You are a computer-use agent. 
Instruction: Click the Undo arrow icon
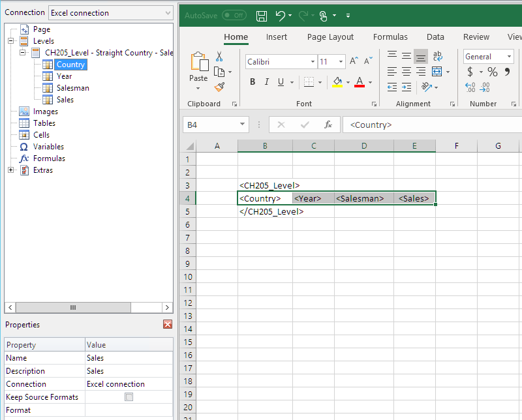click(280, 15)
